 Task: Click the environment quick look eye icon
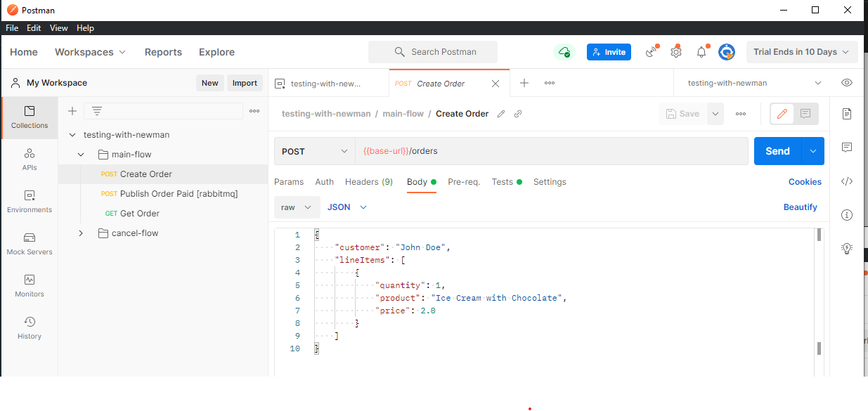[x=847, y=83]
